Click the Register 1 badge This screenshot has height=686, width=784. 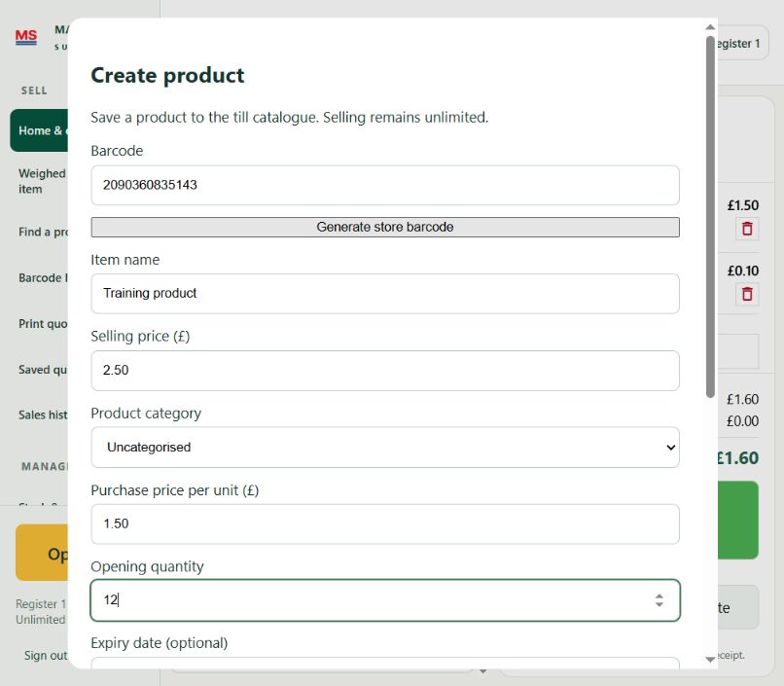coord(743,43)
